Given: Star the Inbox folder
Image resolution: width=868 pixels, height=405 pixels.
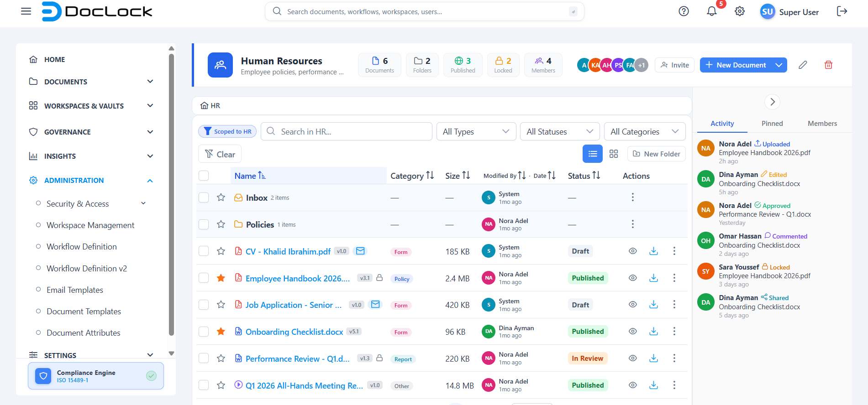Looking at the screenshot, I should pyautogui.click(x=221, y=197).
